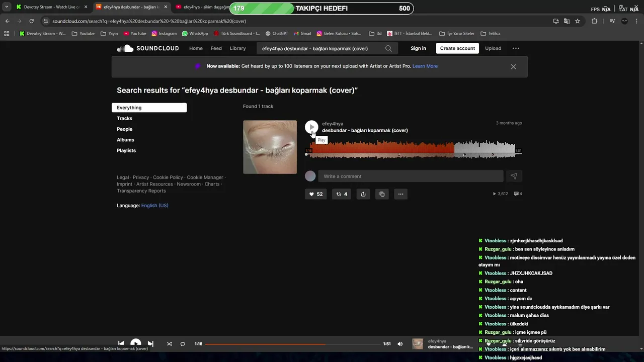Open the ChatGPT bookmark
This screenshot has height=362, width=644.
pyautogui.click(x=276, y=34)
